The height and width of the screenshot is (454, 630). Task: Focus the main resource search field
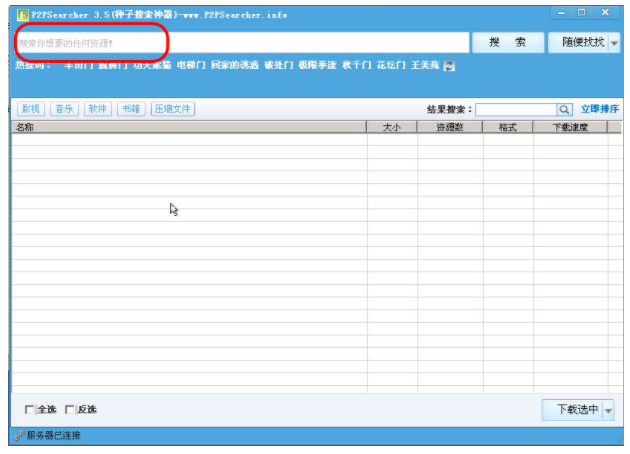click(x=242, y=43)
